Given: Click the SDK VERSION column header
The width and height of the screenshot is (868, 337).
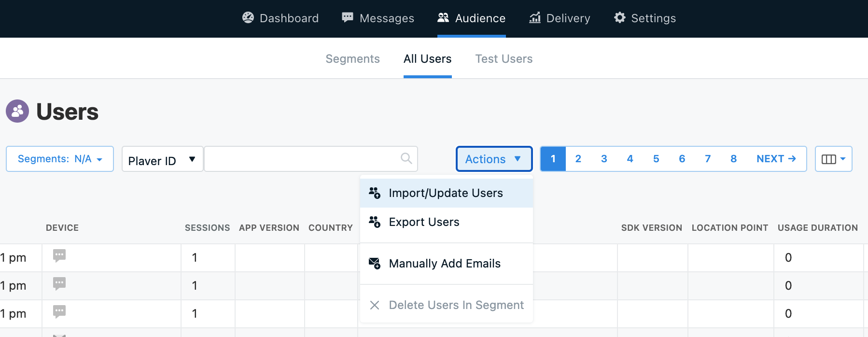Looking at the screenshot, I should 652,228.
